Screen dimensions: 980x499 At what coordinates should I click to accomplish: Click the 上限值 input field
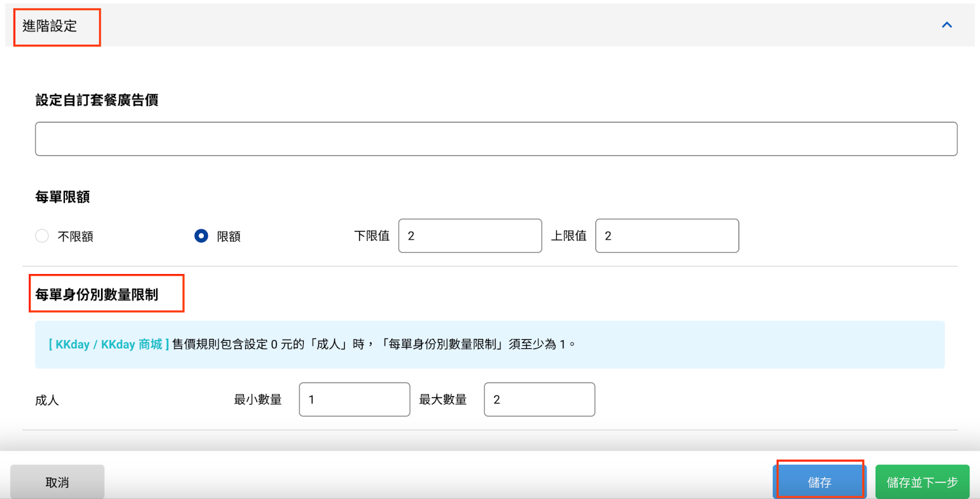[x=667, y=236]
